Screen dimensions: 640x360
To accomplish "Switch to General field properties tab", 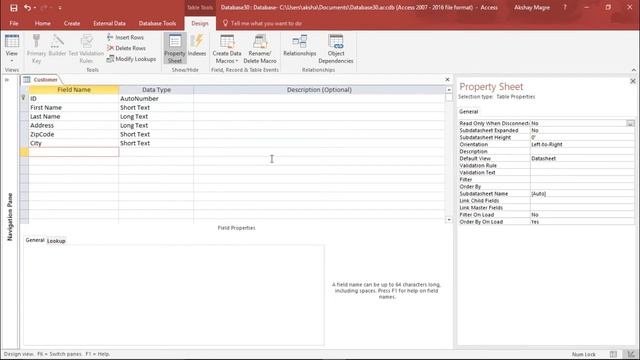I will tap(35, 240).
